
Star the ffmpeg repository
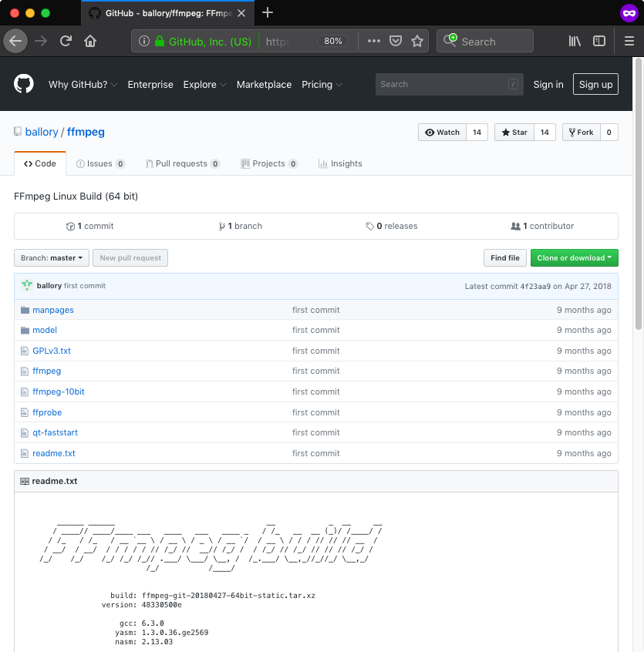[514, 133]
